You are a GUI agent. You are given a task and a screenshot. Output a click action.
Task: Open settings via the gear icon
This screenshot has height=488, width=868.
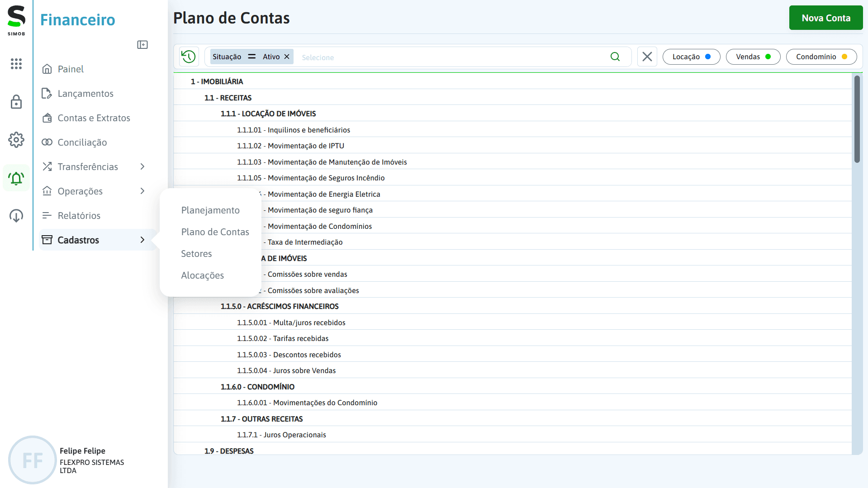(x=16, y=140)
